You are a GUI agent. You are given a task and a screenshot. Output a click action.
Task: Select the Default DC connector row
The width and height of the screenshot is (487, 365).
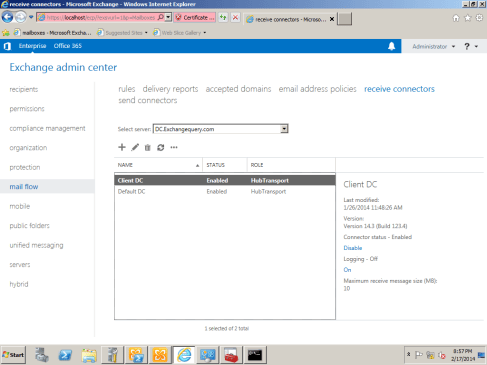(x=225, y=192)
